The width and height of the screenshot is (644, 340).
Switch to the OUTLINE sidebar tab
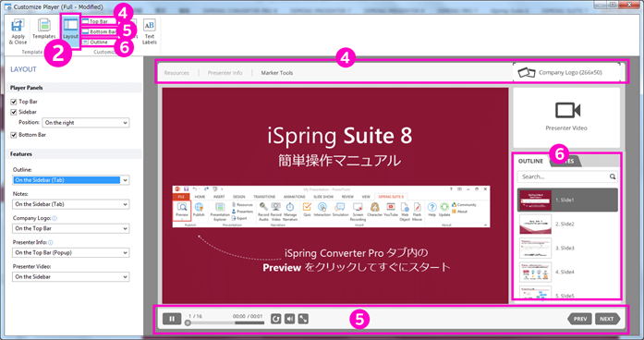530,161
